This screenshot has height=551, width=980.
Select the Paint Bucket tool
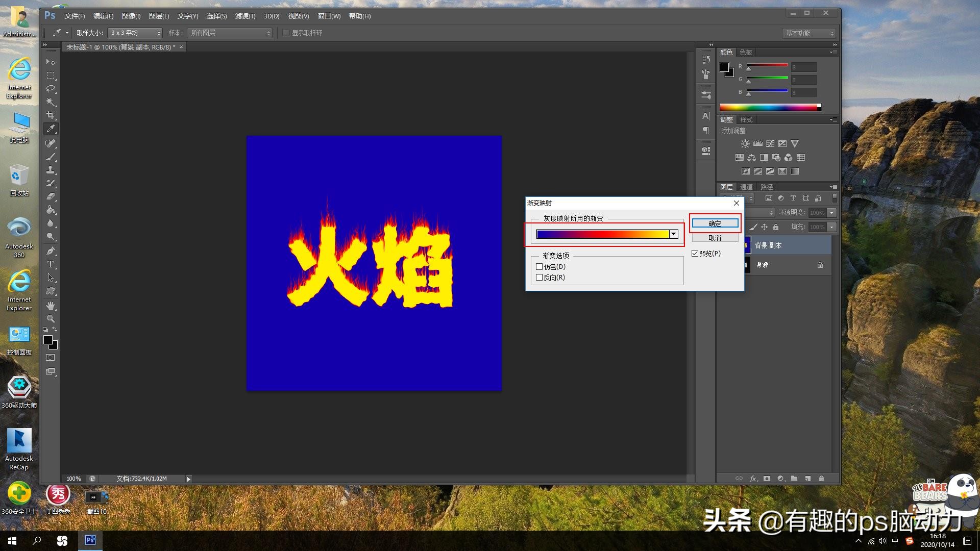click(x=51, y=210)
